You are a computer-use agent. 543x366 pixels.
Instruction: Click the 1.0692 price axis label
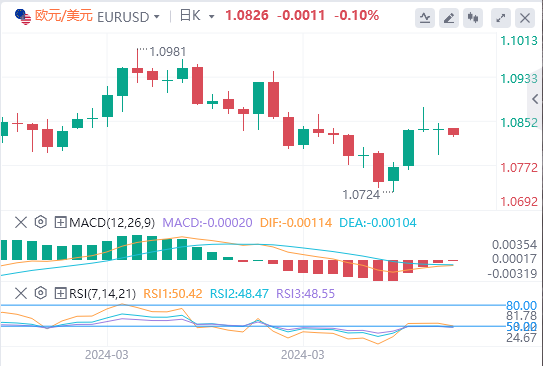519,202
